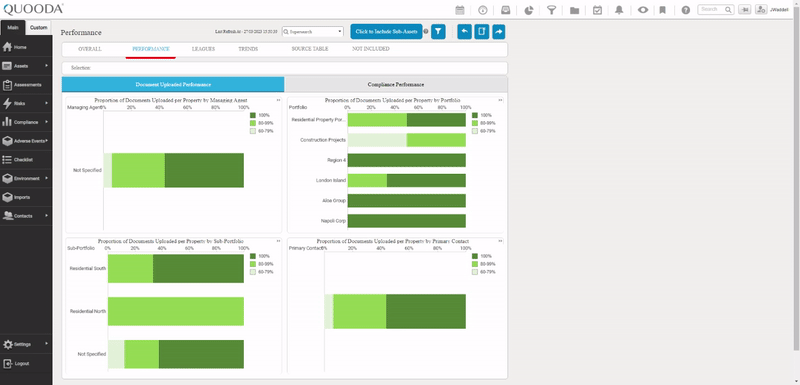The width and height of the screenshot is (800, 385).
Task: Click info icon beside Include Sub-Assets
Action: click(426, 32)
